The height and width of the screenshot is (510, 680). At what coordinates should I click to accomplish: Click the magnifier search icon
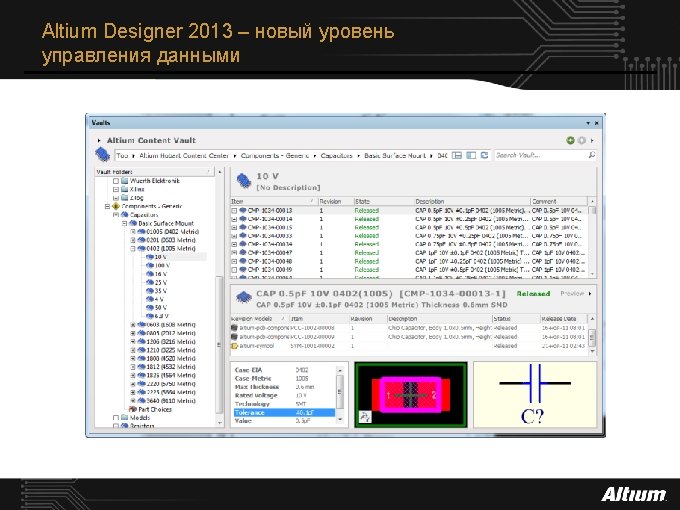tap(592, 155)
